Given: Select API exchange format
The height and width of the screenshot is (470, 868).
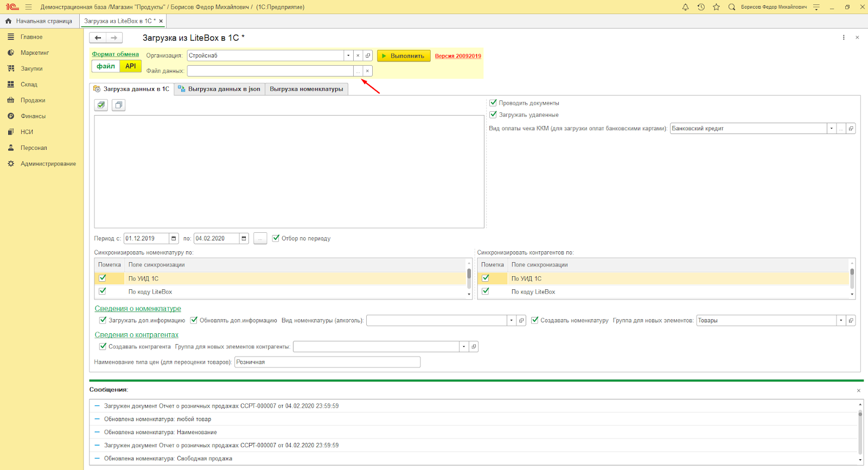Looking at the screenshot, I should coord(131,66).
